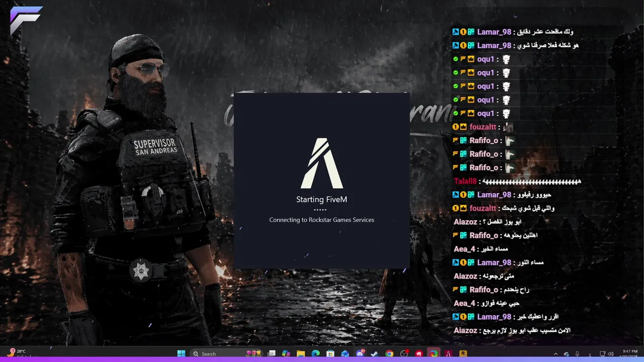644x362 pixels.
Task: Show hidden system tray icons
Action: coord(555,354)
